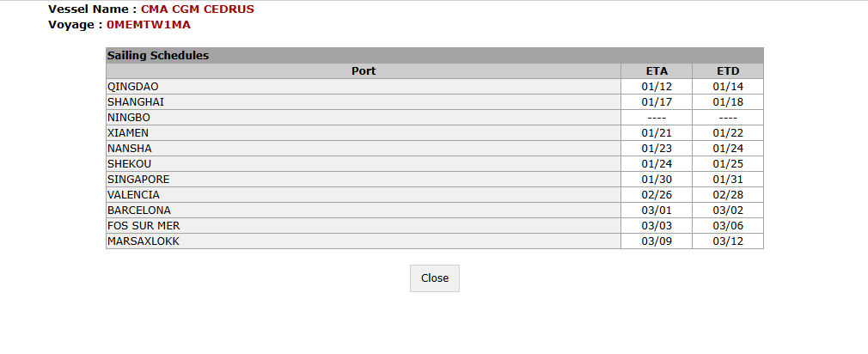
Task: Select the SHEKOU port row
Action: tap(130, 164)
